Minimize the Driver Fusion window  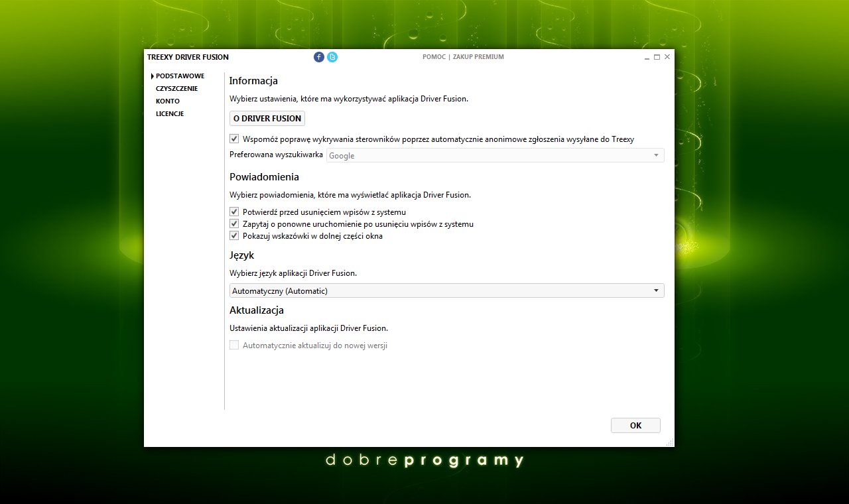click(647, 57)
